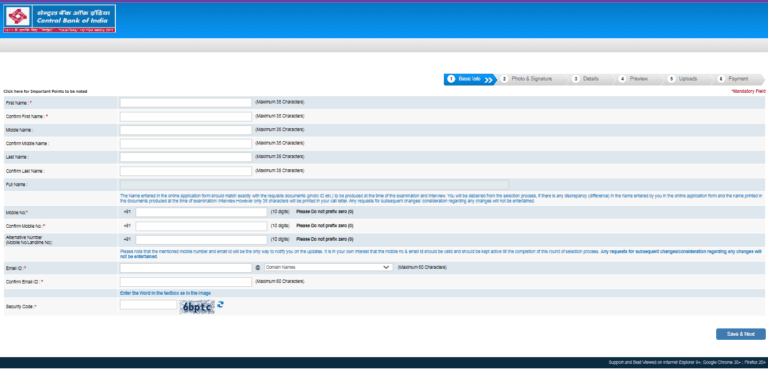Select the Middle Name text box
Viewport: 768px width, 383px height.
click(x=186, y=130)
